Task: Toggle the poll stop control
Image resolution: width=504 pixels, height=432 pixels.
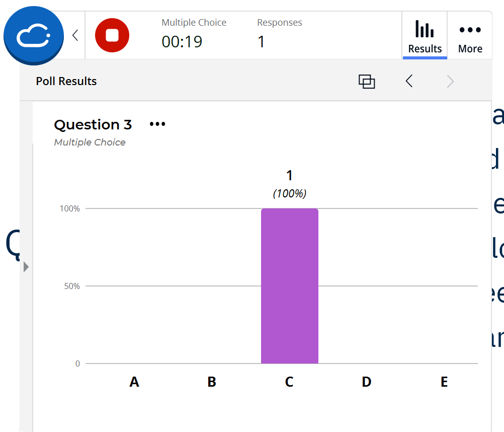Action: click(112, 35)
